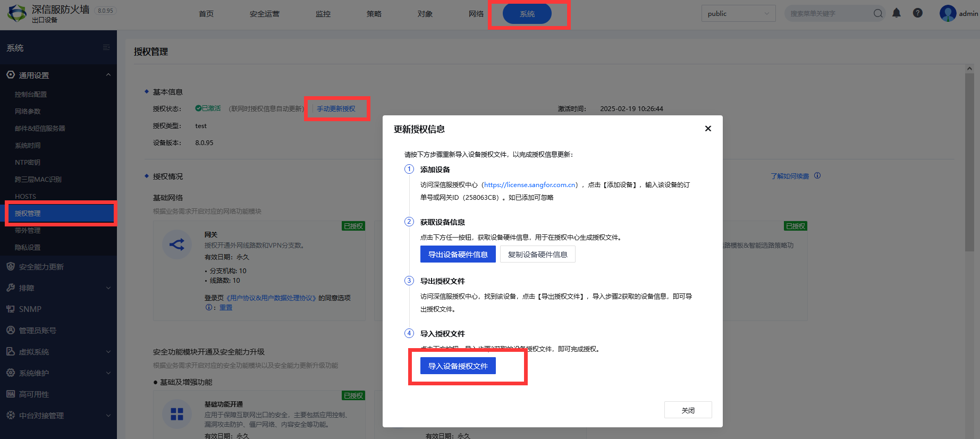
Task: Collapse the 通用设置 section
Action: [108, 75]
